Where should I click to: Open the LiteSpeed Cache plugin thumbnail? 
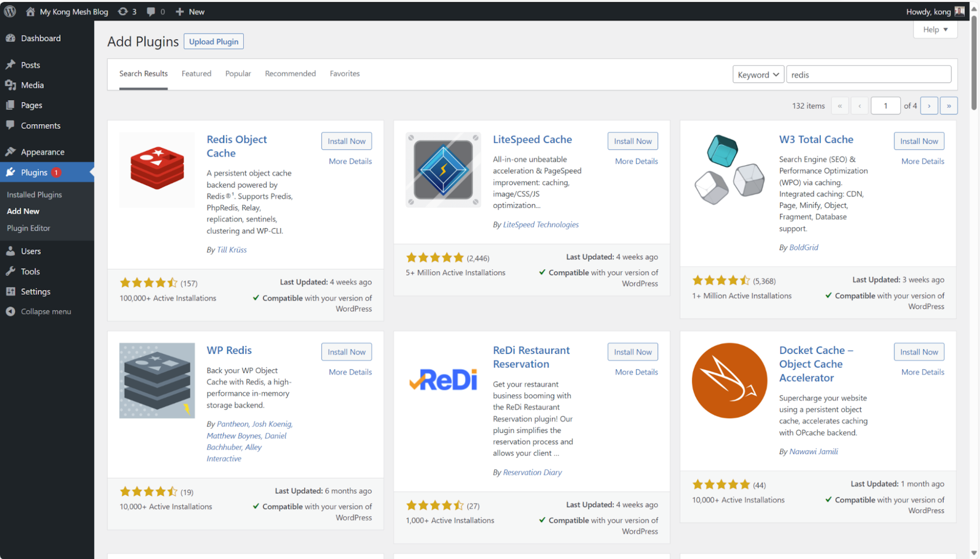tap(443, 169)
